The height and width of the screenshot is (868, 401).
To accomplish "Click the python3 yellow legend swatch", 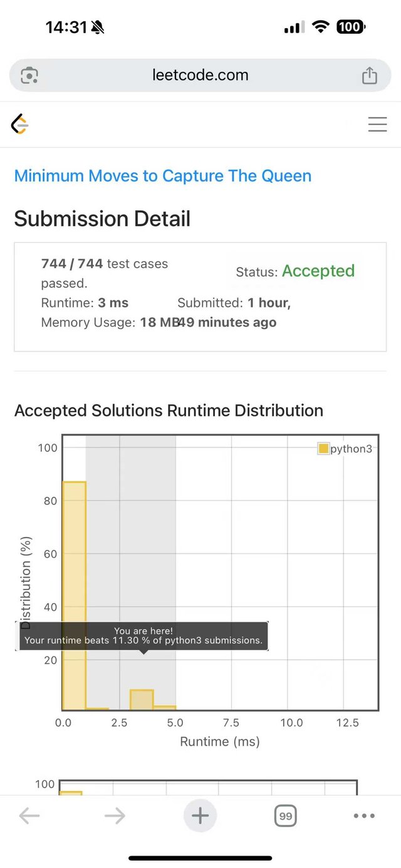I will tap(323, 449).
